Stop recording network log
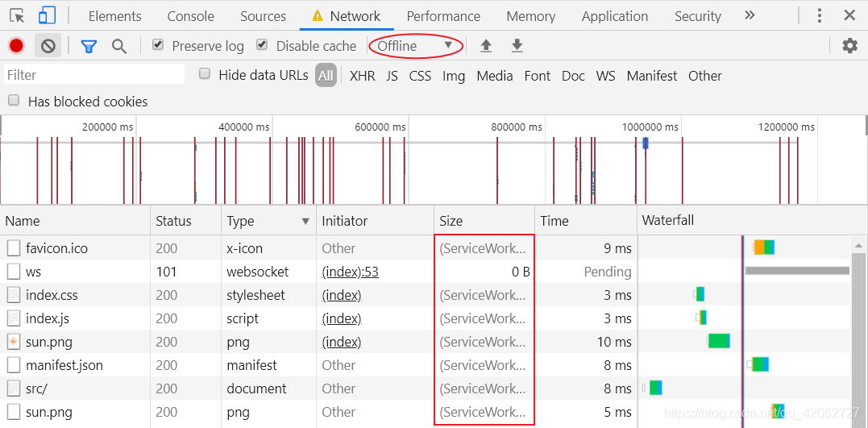The height and width of the screenshot is (428, 868). point(16,46)
